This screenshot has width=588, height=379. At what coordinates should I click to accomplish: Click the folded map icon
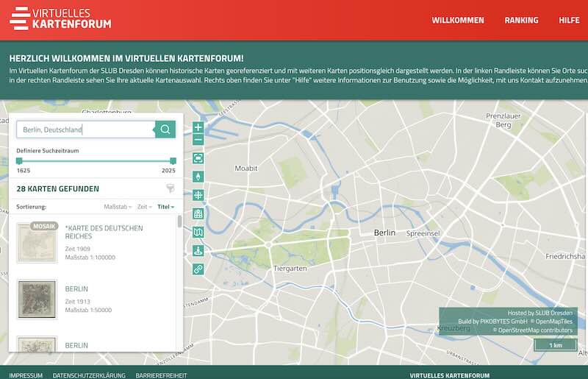[198, 232]
